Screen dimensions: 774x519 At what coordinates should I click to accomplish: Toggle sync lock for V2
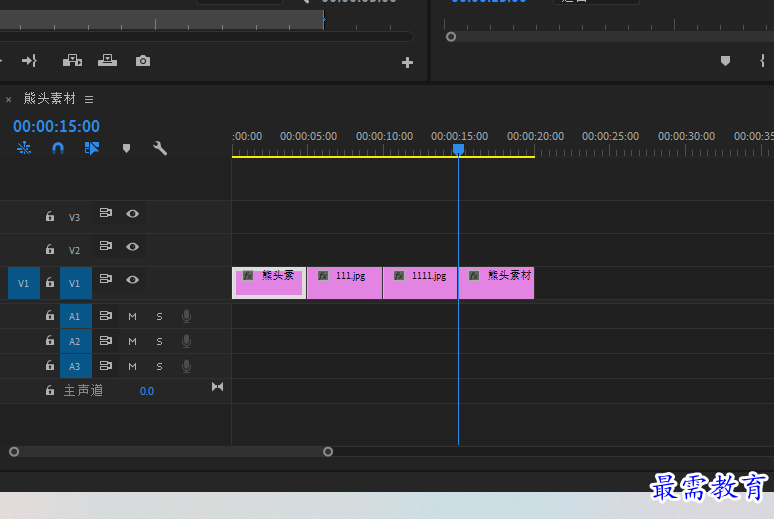(x=106, y=246)
